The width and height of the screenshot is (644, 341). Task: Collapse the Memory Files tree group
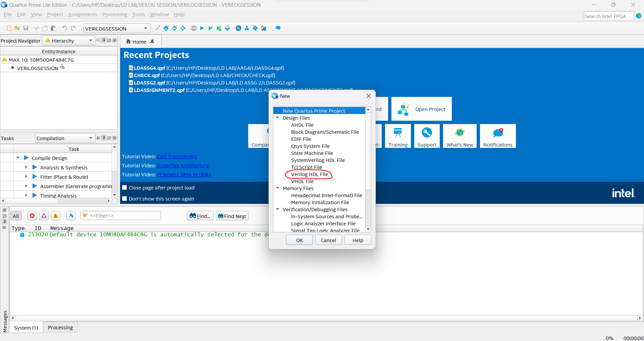point(277,188)
